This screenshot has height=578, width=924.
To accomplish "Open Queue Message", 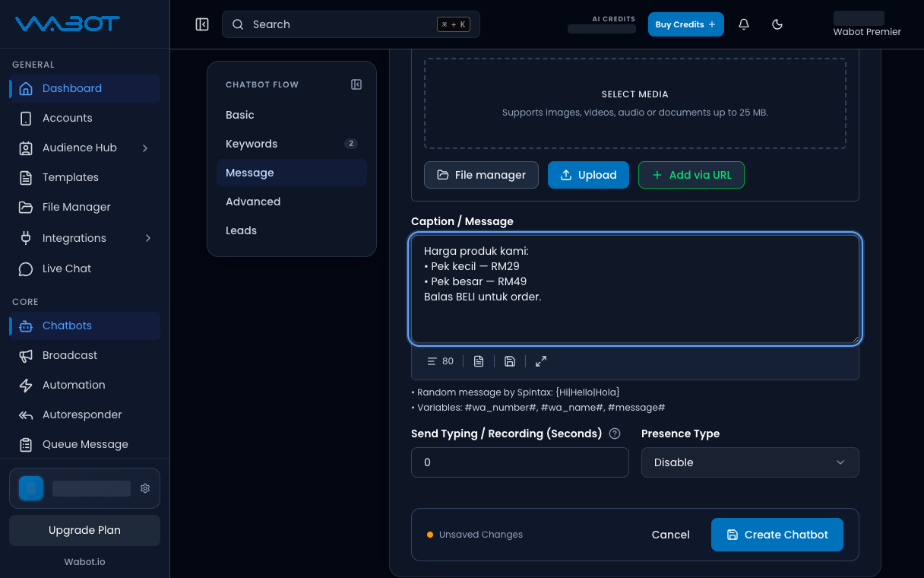I will 84,444.
